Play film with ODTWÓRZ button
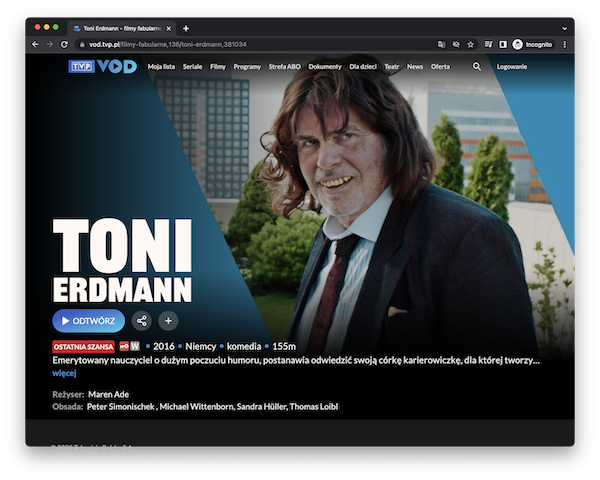The image size is (600, 480). coord(88,321)
